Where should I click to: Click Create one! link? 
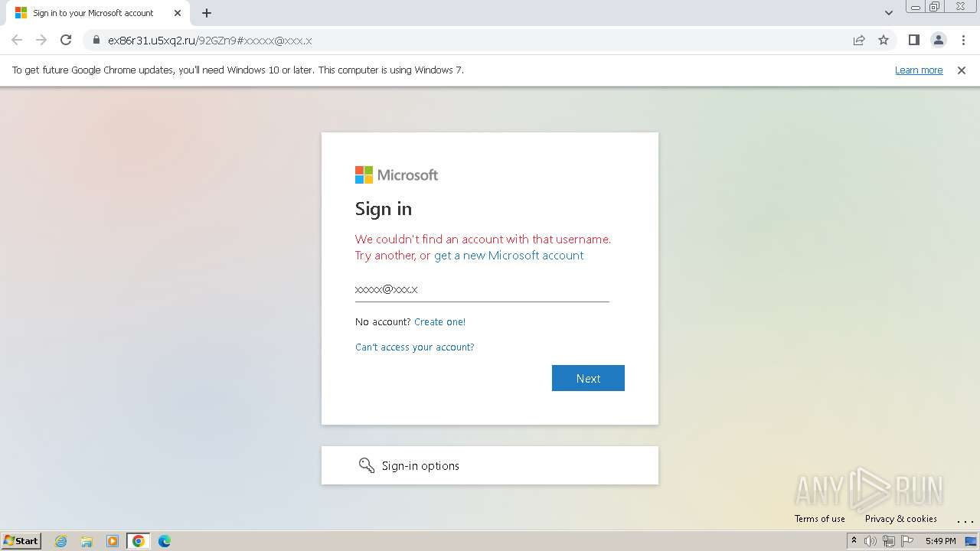click(439, 322)
